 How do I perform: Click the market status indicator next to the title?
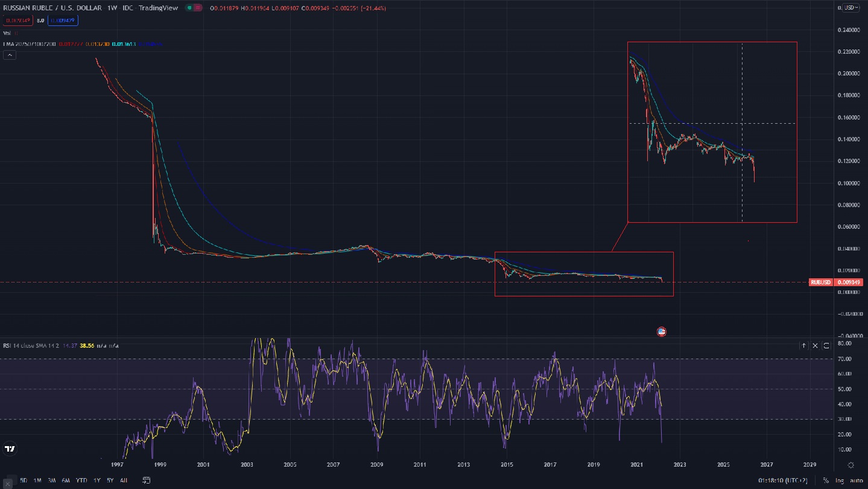pos(193,8)
